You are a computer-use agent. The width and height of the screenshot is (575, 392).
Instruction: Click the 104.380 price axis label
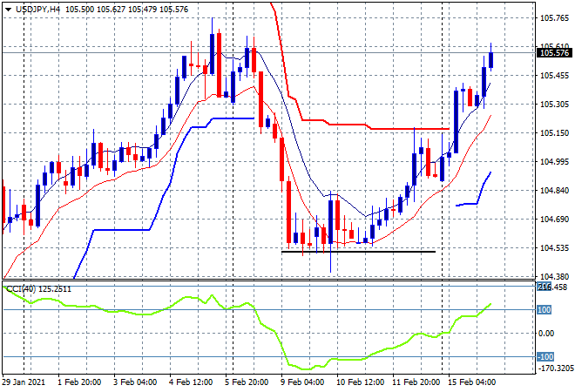click(x=554, y=276)
